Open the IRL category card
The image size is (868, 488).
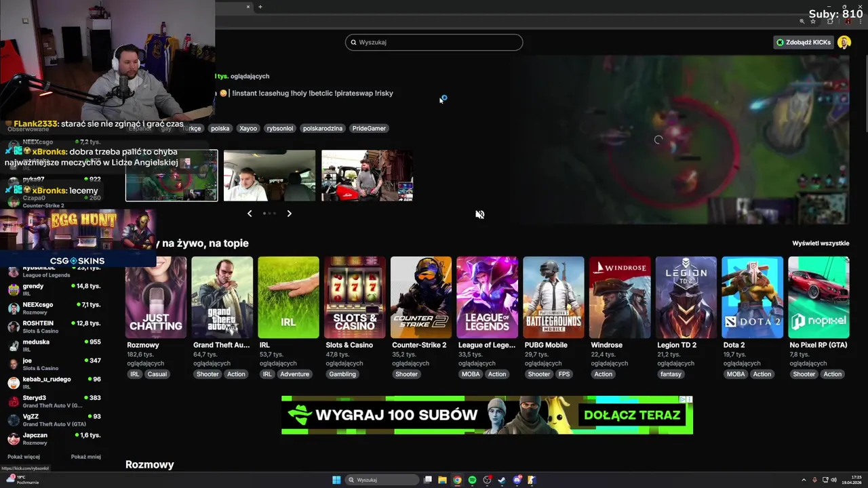[x=288, y=297]
